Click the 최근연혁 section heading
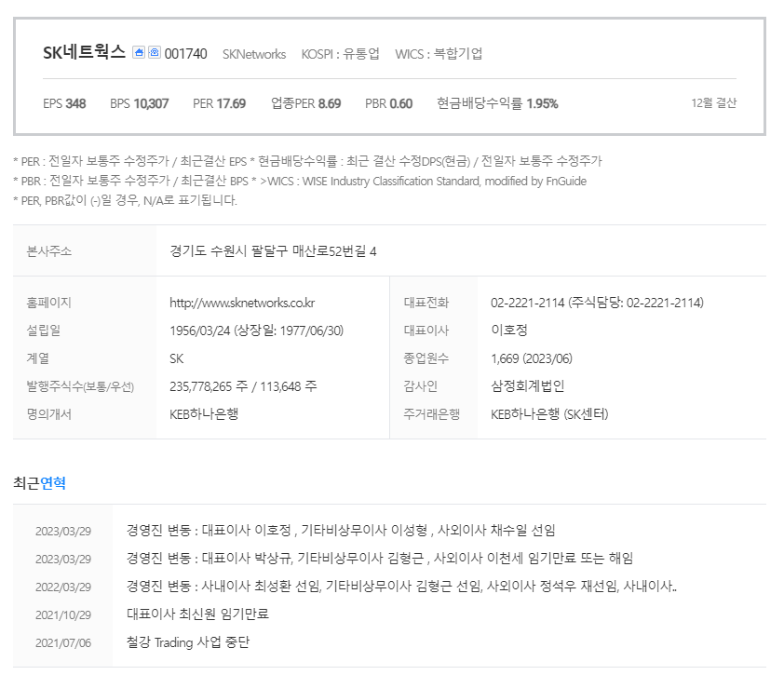The image size is (784, 675). (x=39, y=483)
